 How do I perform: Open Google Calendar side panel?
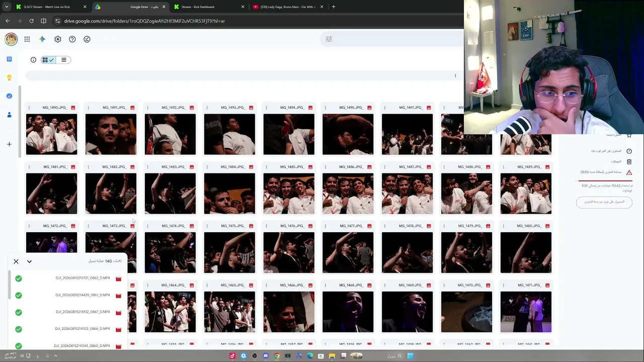[x=9, y=59]
